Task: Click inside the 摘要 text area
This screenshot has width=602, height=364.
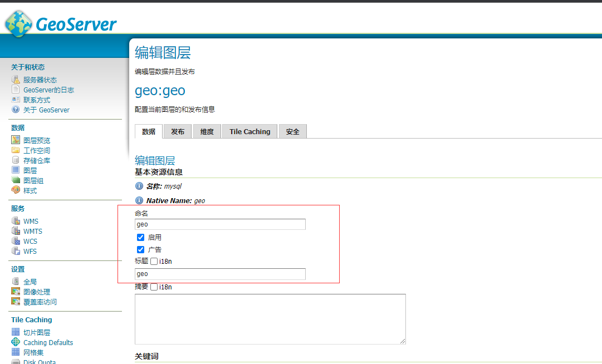Action: pos(270,319)
